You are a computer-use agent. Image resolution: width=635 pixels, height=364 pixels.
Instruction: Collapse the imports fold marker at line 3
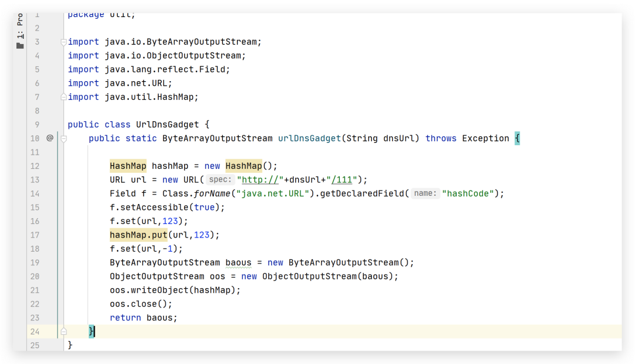(x=63, y=42)
